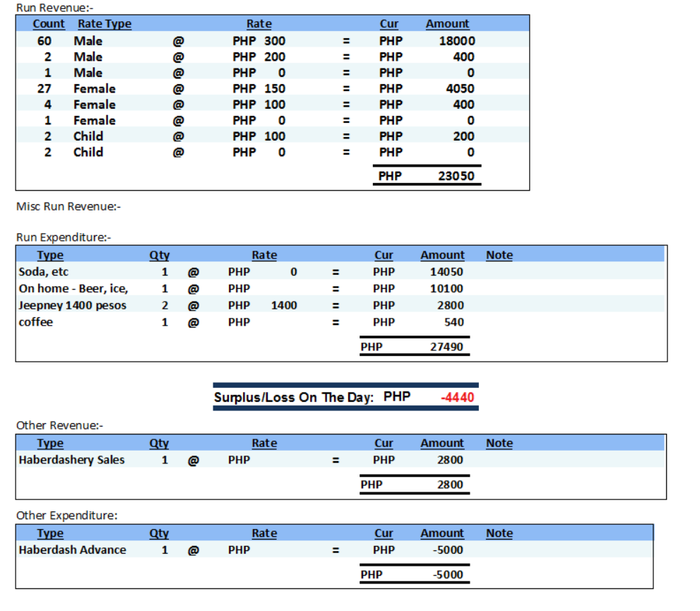
Task: Click the coffee expenditure entry
Action: click(36, 322)
